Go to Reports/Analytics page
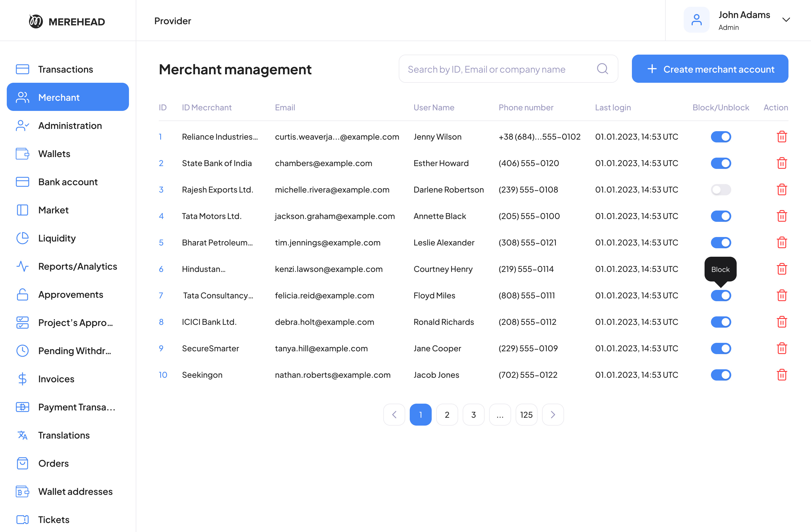811x532 pixels. pos(77,266)
